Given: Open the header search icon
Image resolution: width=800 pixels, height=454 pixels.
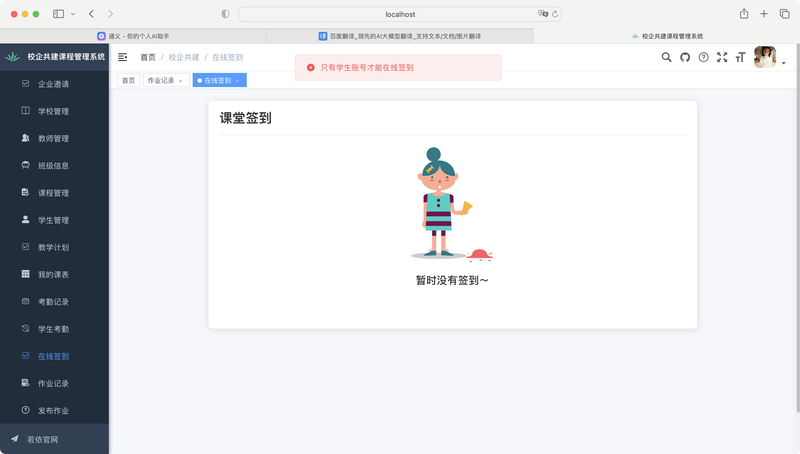Looking at the screenshot, I should [x=666, y=57].
